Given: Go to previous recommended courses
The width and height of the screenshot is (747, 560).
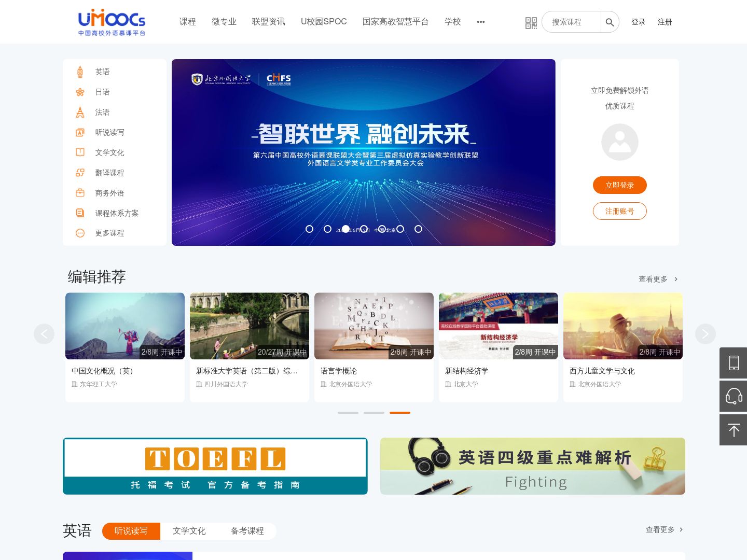Looking at the screenshot, I should click(x=44, y=333).
